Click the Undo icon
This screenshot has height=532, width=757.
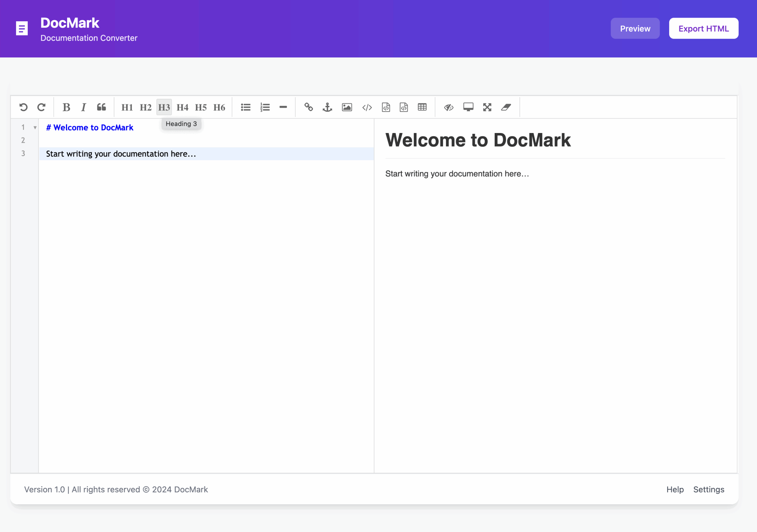(x=23, y=107)
